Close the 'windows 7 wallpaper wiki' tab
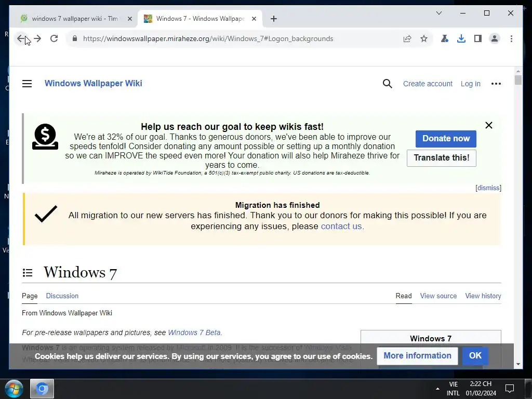The width and height of the screenshot is (532, 399). [129, 19]
